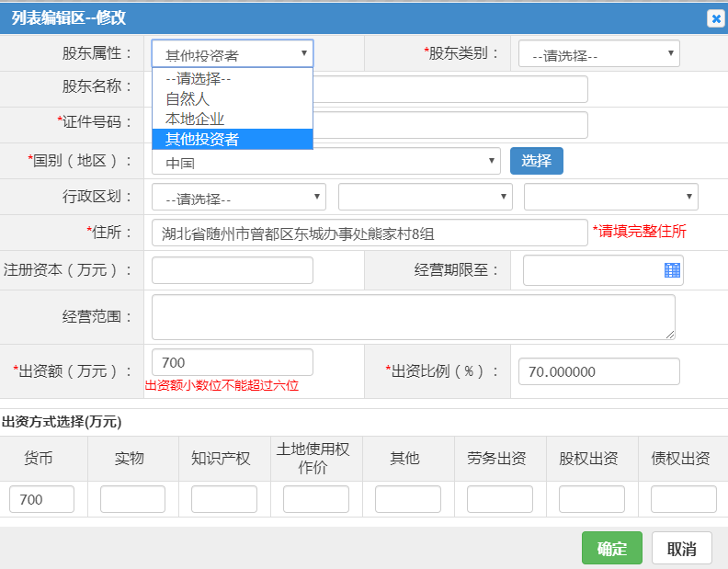Choose --请选择-- in the 股东属性 list
The height and width of the screenshot is (569, 728).
click(233, 78)
